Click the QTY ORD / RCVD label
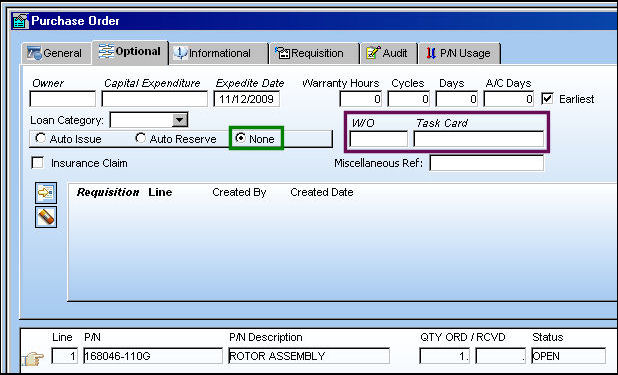This screenshot has width=618, height=375. 463,337
